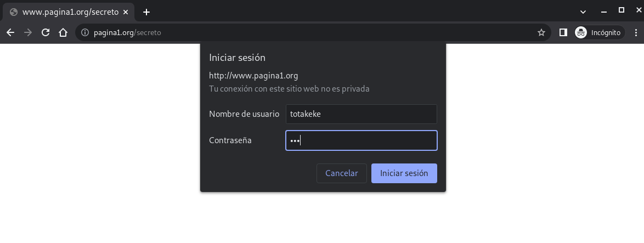The height and width of the screenshot is (243, 644).
Task: Maximize the browser window
Action: 622,10
